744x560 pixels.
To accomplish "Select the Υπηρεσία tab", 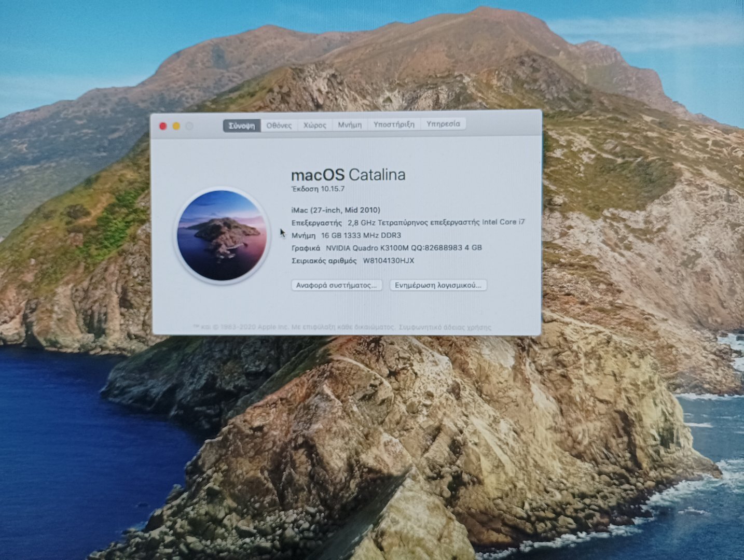I will (443, 124).
